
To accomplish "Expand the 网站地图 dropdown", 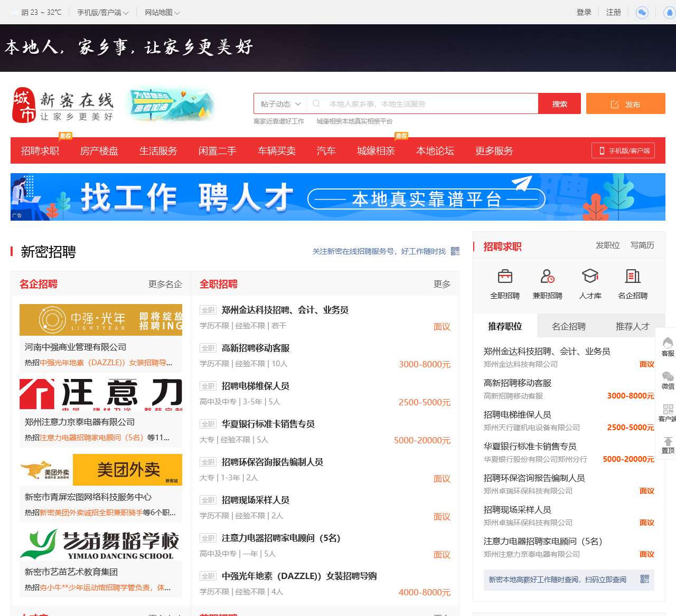I will tap(161, 12).
